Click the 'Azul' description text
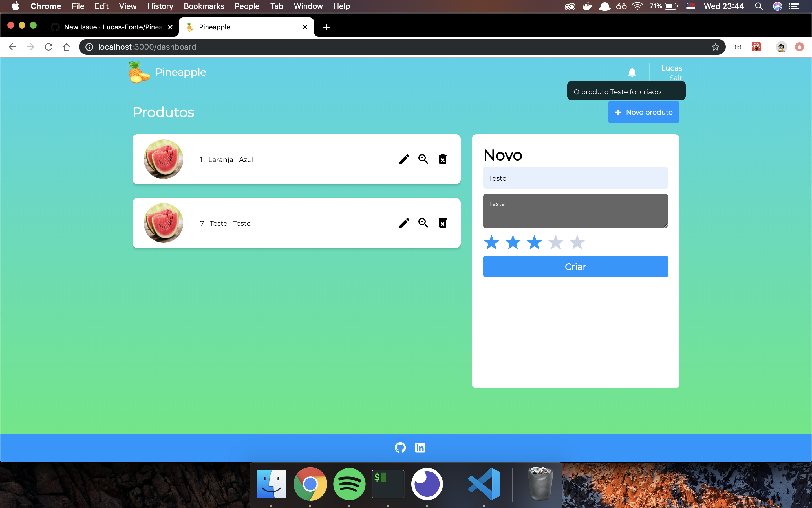This screenshot has height=508, width=812. (246, 159)
